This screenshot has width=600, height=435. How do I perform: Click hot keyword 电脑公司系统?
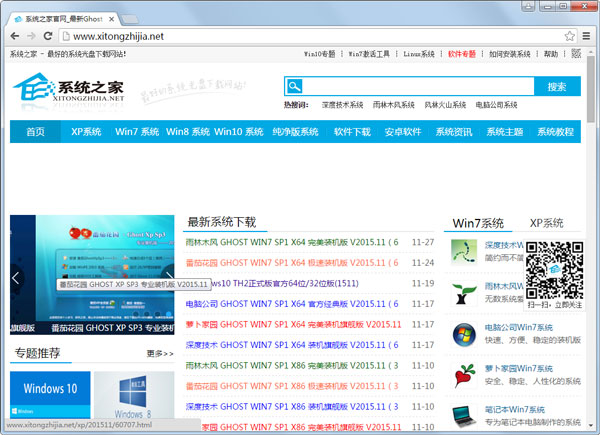496,105
